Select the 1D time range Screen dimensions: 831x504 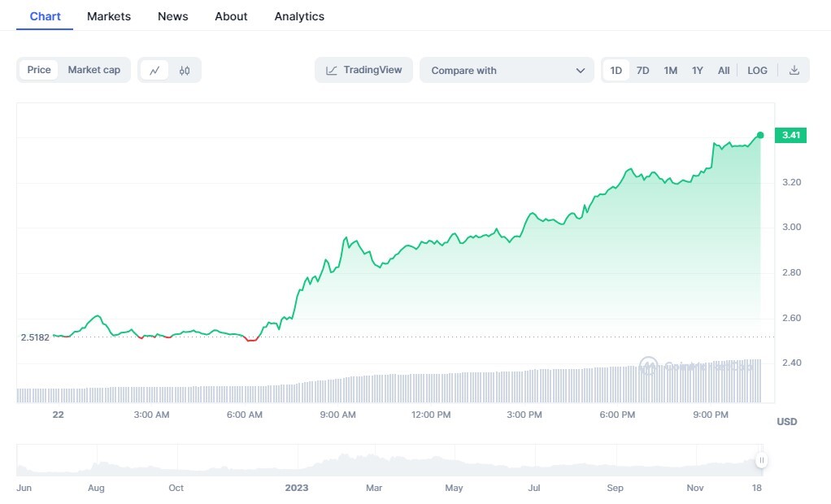(616, 70)
